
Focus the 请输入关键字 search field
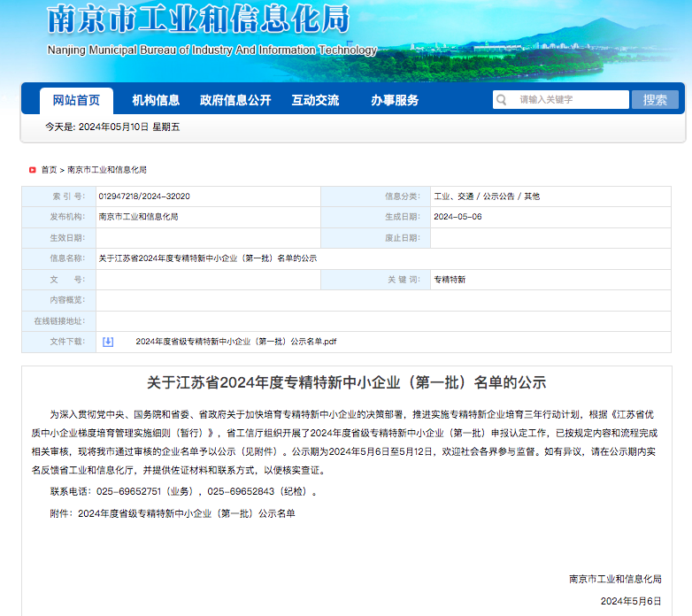(571, 100)
